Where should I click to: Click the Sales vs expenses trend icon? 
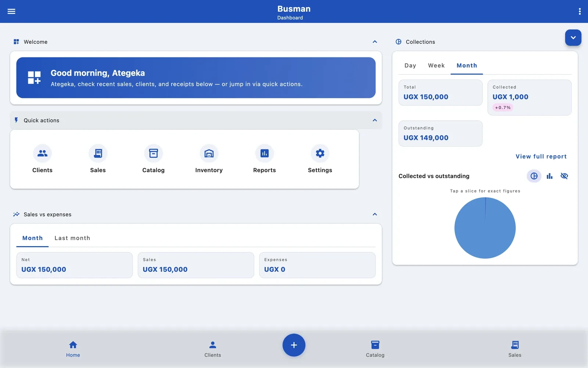pos(16,214)
